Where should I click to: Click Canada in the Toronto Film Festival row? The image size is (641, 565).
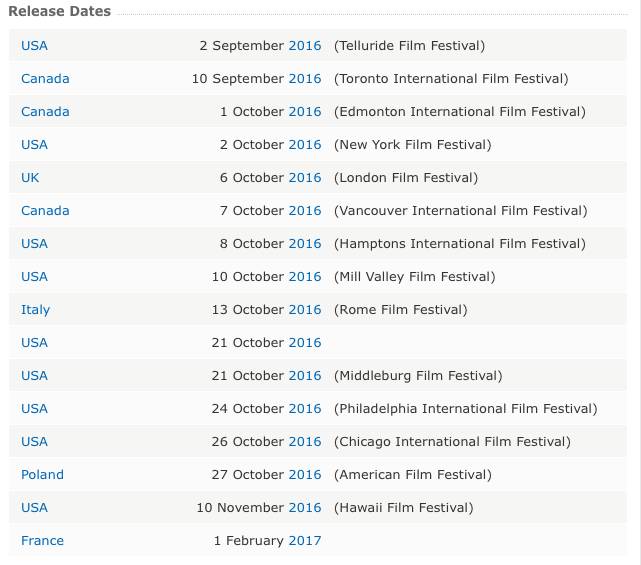click(x=45, y=79)
